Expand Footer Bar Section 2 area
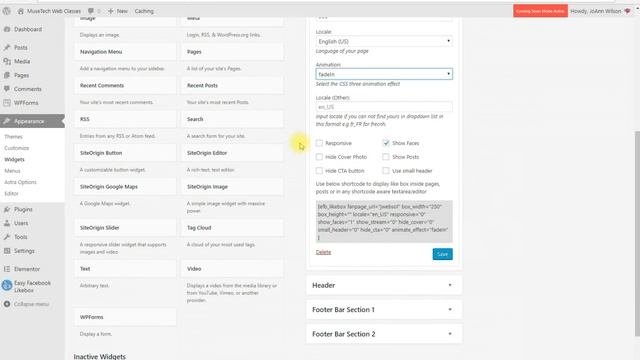 tap(384, 334)
